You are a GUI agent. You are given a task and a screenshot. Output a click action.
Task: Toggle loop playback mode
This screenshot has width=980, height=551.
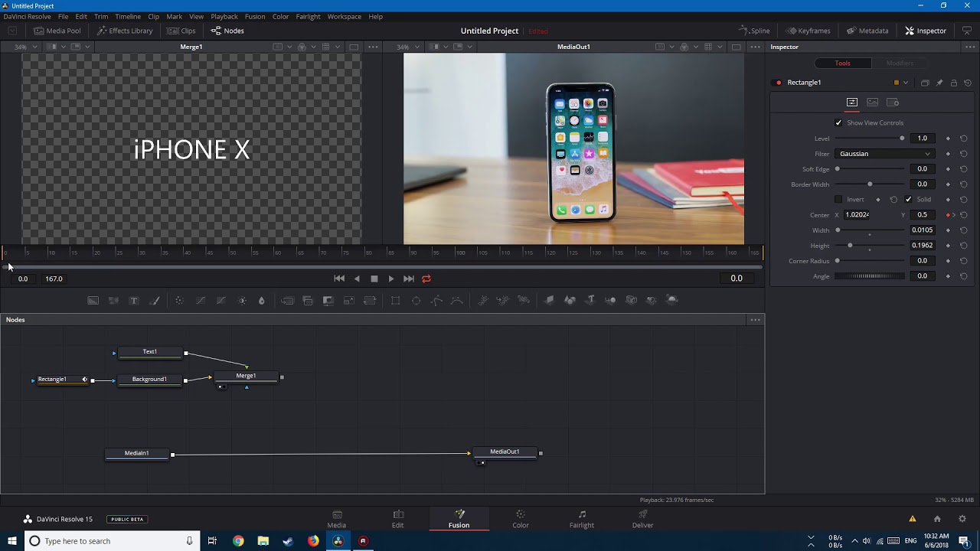(x=426, y=279)
